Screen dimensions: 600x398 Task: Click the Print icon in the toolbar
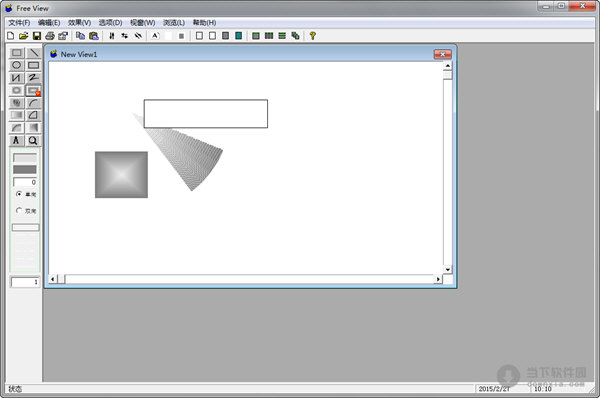[x=50, y=36]
